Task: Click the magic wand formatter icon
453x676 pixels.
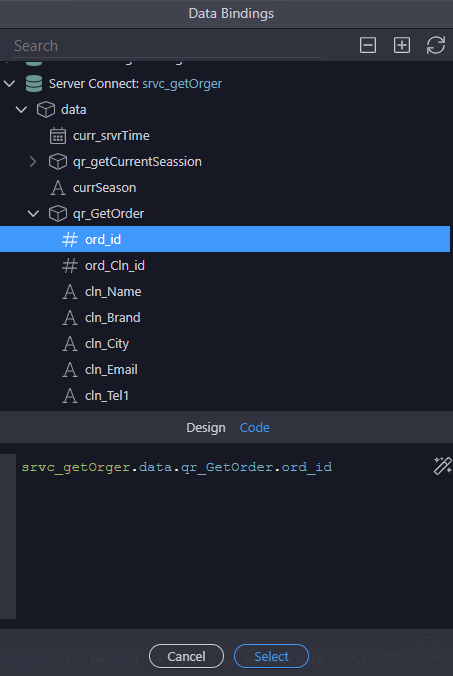Action: pyautogui.click(x=442, y=466)
